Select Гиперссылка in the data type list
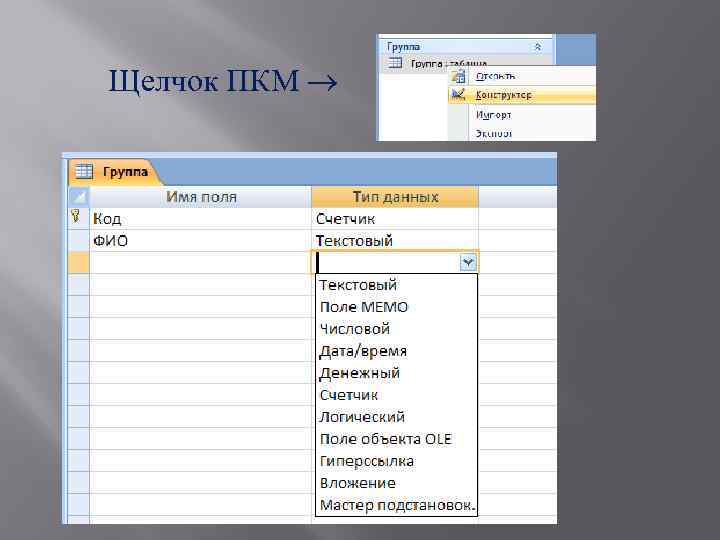This screenshot has width=720, height=540. (x=396, y=461)
